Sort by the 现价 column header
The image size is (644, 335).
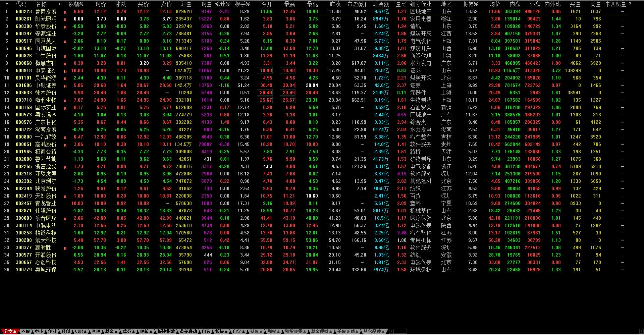(100, 4)
